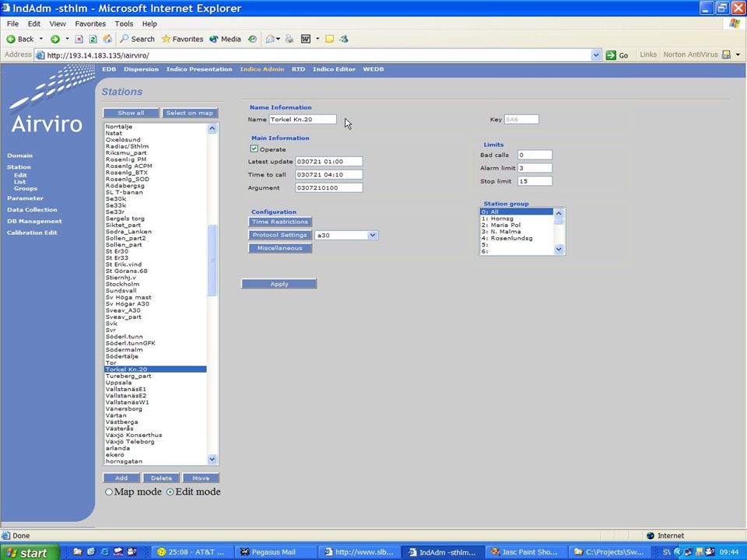Open the Favorites menu in menu bar
Screen dimensions: 747x560
tap(90, 24)
